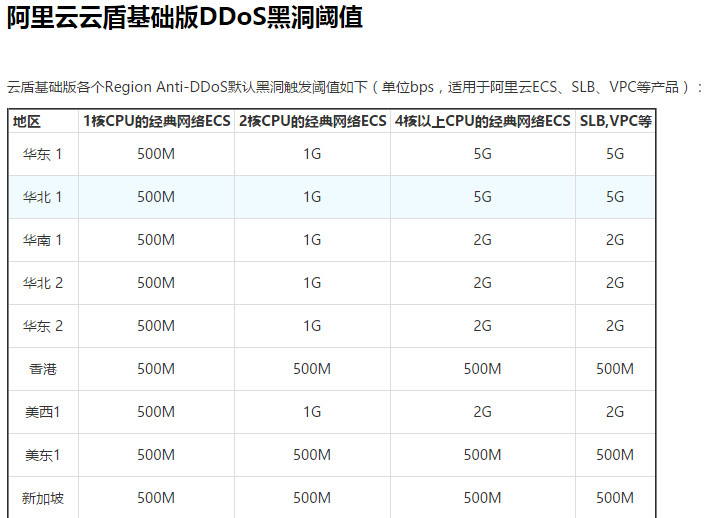Click the 华北 1 region cell

tap(43, 197)
